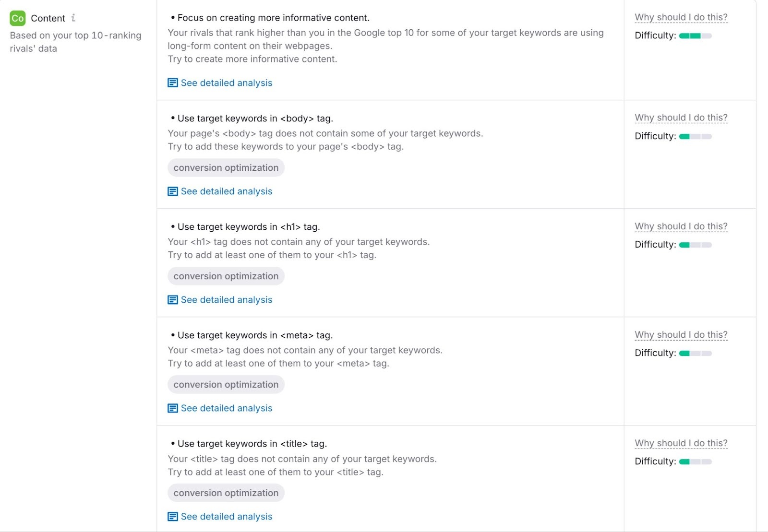Click the analysis icon in the title tag row
Image resolution: width=768 pixels, height=532 pixels.
tap(172, 517)
